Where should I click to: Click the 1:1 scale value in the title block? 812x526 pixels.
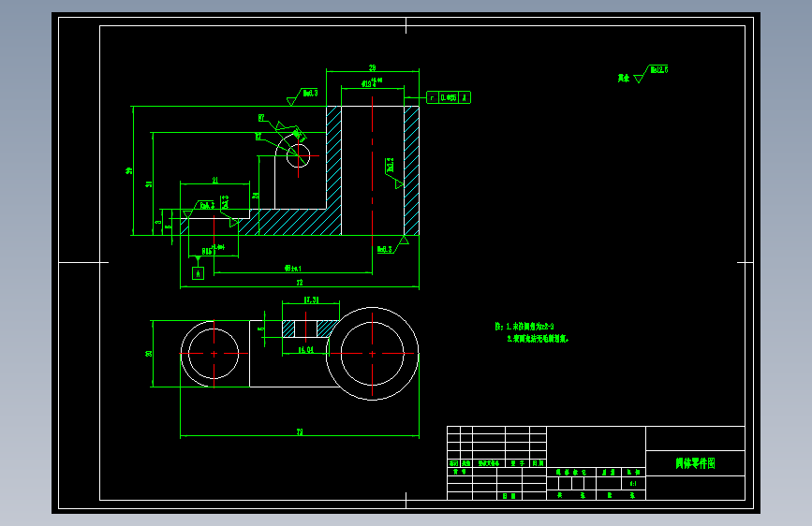tap(633, 484)
